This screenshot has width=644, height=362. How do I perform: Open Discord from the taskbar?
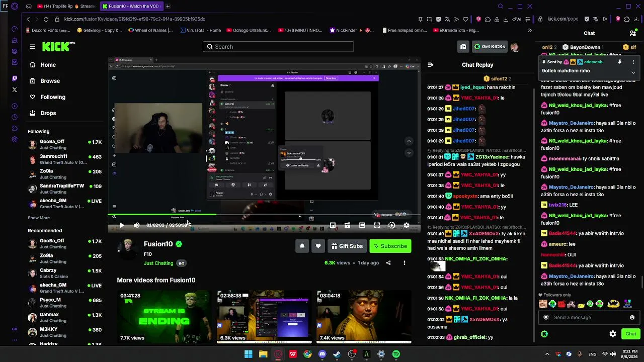[x=322, y=354]
